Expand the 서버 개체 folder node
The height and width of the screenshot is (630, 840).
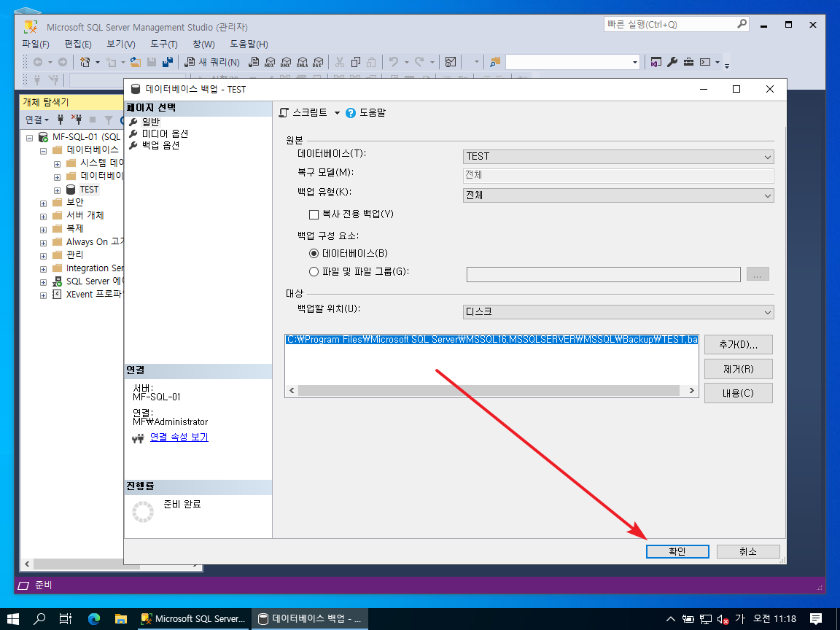pyautogui.click(x=44, y=217)
